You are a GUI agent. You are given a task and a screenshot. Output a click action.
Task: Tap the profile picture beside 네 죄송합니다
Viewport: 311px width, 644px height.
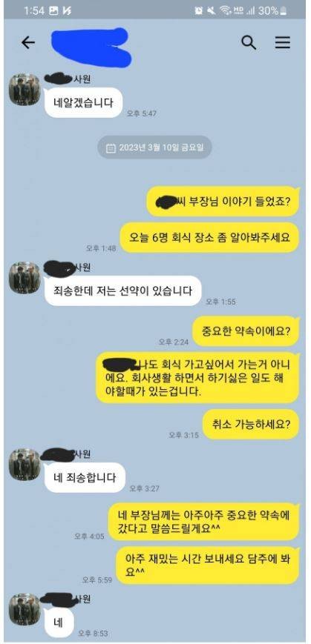[x=24, y=465]
